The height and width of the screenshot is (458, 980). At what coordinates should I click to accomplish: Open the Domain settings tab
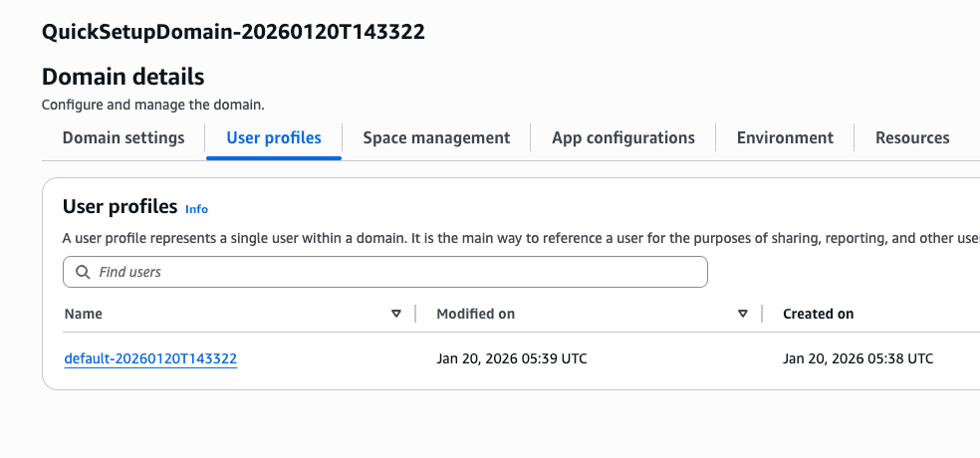(123, 138)
